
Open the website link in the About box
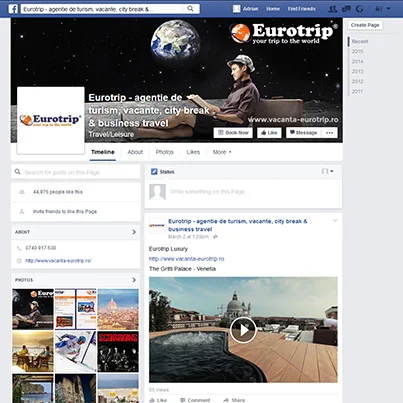pyautogui.click(x=58, y=261)
